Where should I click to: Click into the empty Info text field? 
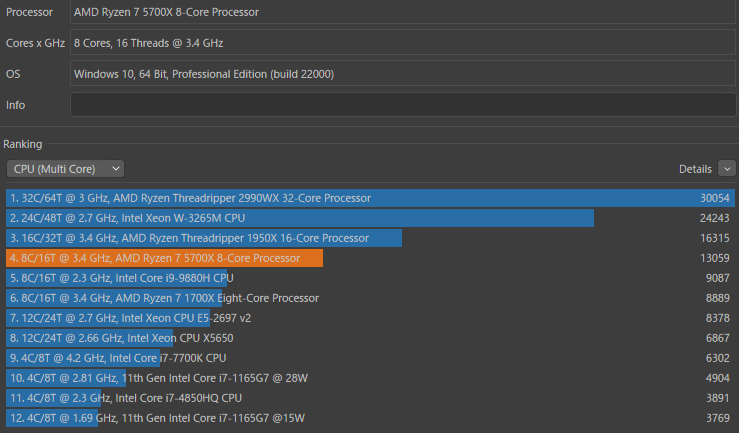402,105
